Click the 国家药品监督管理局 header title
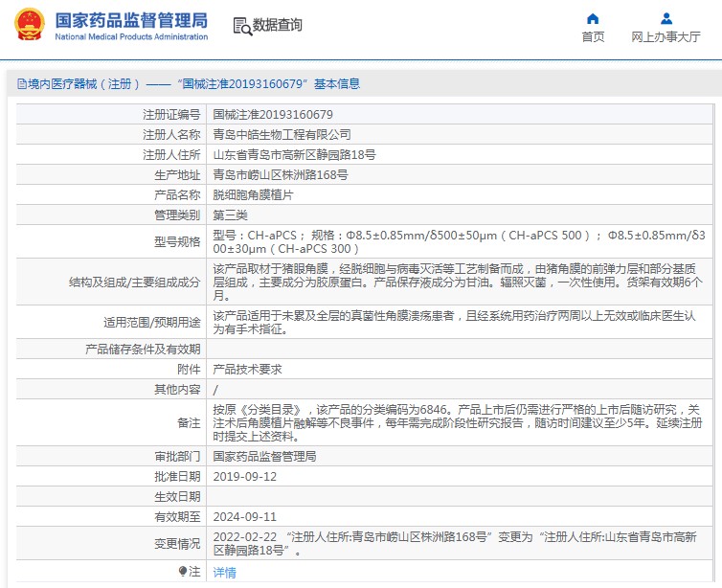 (131, 20)
